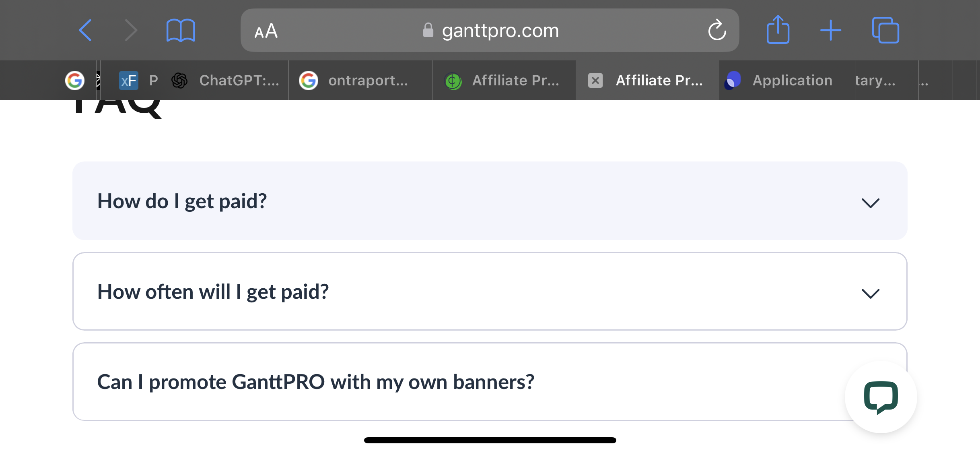Switch to the green-icon Affiliate Pr... tab
The height and width of the screenshot is (453, 980).
pyautogui.click(x=504, y=81)
